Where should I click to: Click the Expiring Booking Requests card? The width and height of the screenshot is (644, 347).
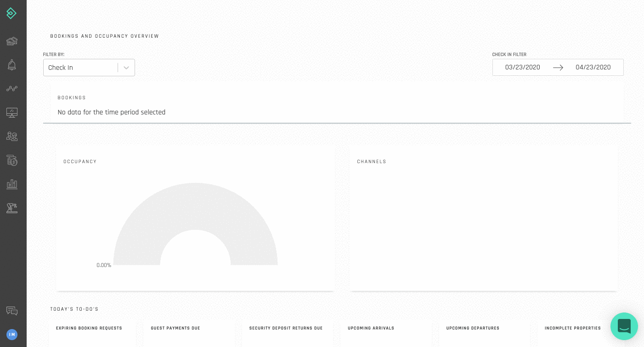92,334
